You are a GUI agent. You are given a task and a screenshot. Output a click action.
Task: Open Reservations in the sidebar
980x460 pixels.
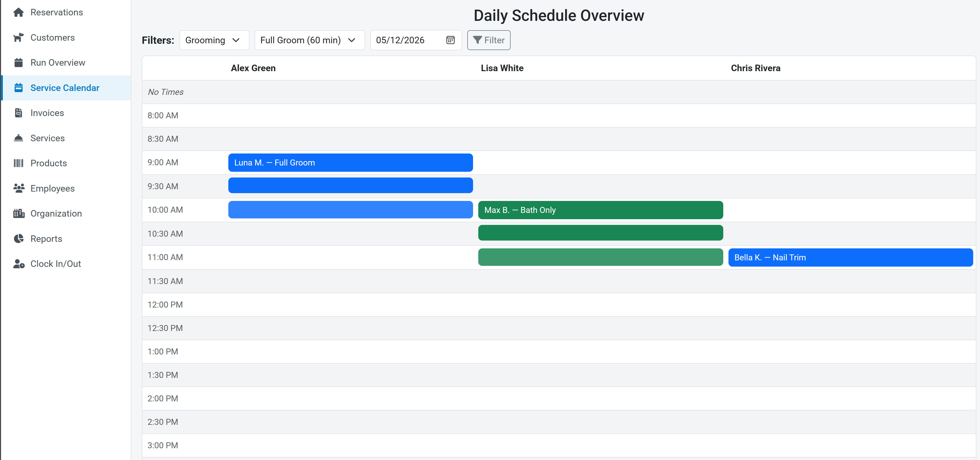click(x=66, y=13)
